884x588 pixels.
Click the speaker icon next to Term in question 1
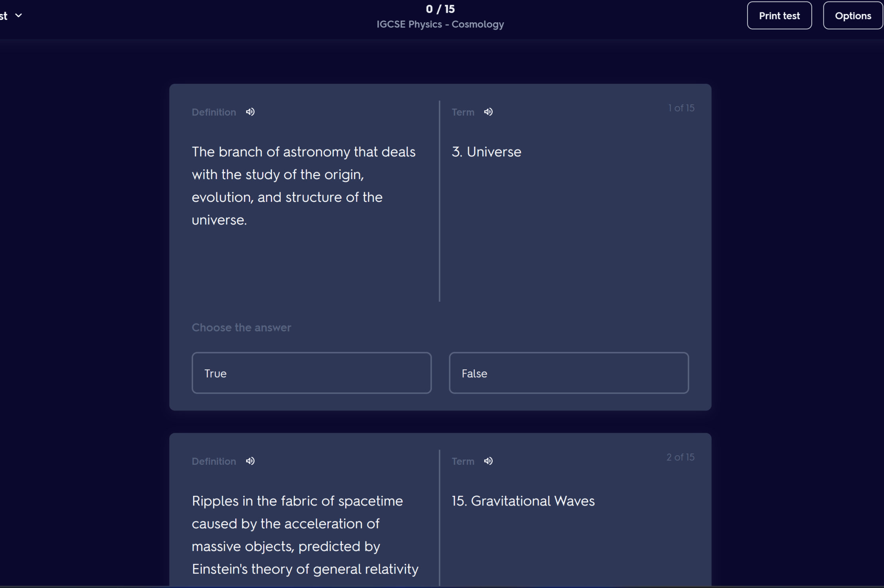(x=488, y=112)
